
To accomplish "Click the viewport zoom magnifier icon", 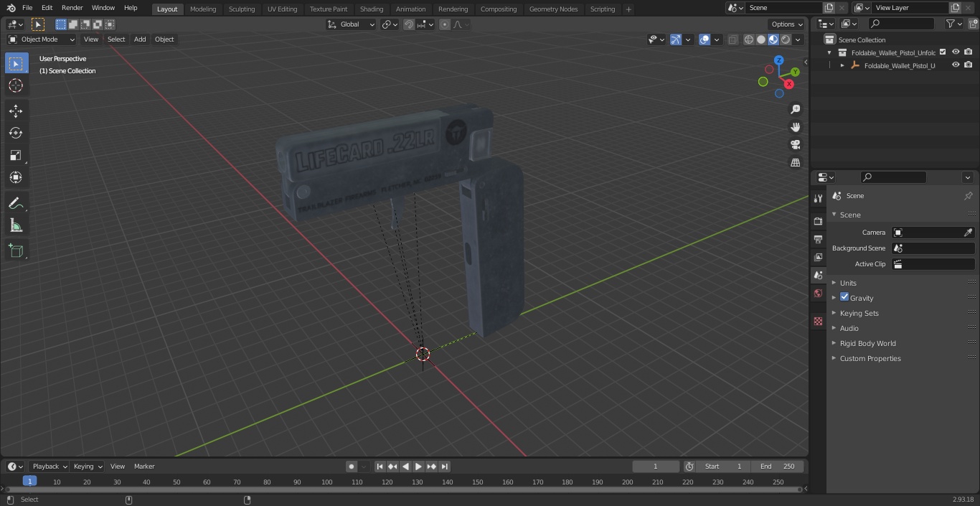I will tap(796, 109).
